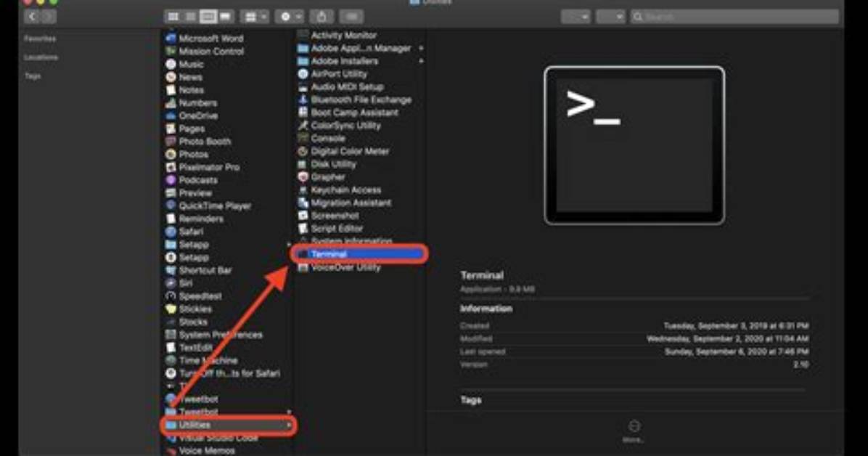Switch to gallery view
The height and width of the screenshot is (456, 868).
pyautogui.click(x=225, y=17)
